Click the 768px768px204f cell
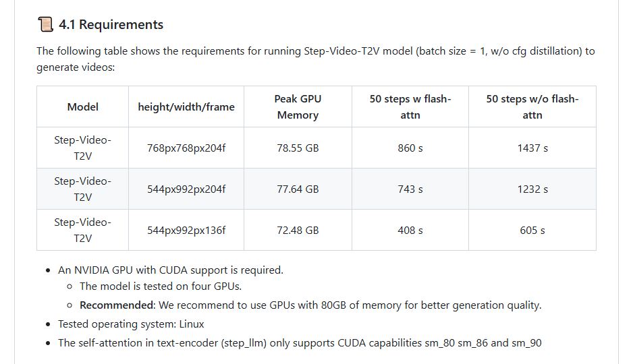 [x=186, y=148]
